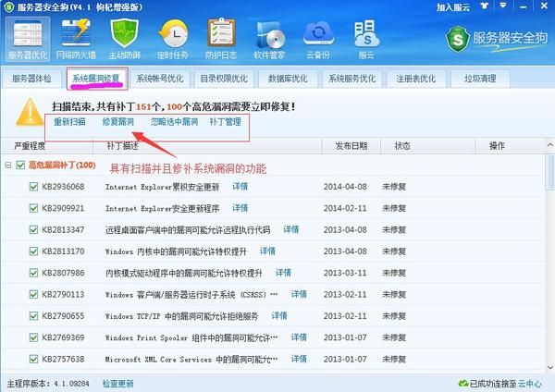Click the vertical scrollbar thumb
Image resolution: width=555 pixels, height=392 pixels.
[550, 172]
